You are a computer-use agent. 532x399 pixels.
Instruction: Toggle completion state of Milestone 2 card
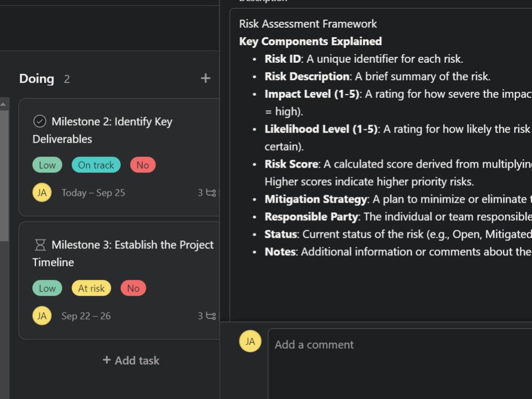click(x=39, y=121)
